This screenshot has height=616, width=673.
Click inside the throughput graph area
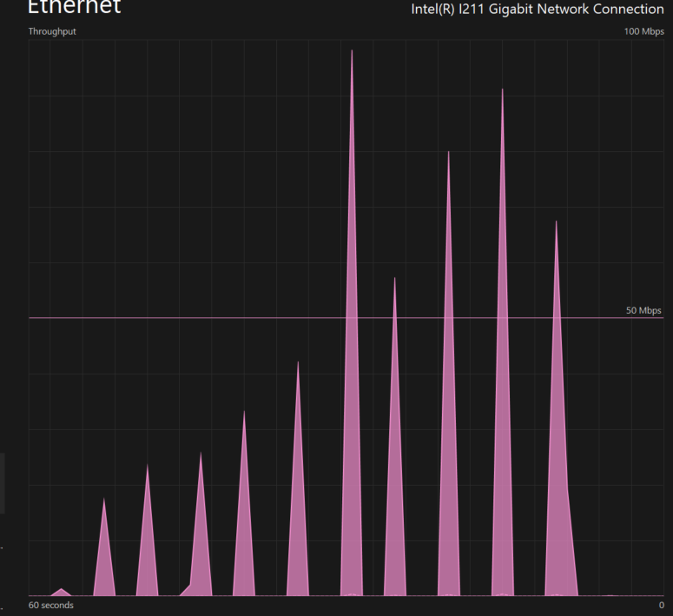[346, 318]
